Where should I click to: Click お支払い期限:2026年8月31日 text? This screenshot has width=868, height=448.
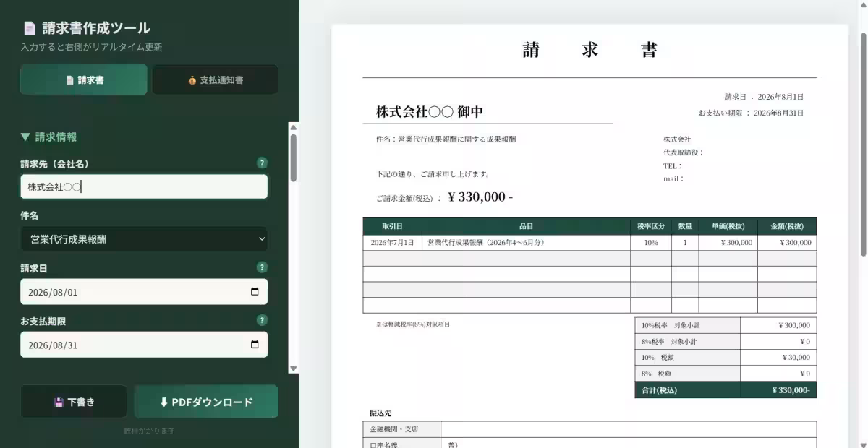751,113
